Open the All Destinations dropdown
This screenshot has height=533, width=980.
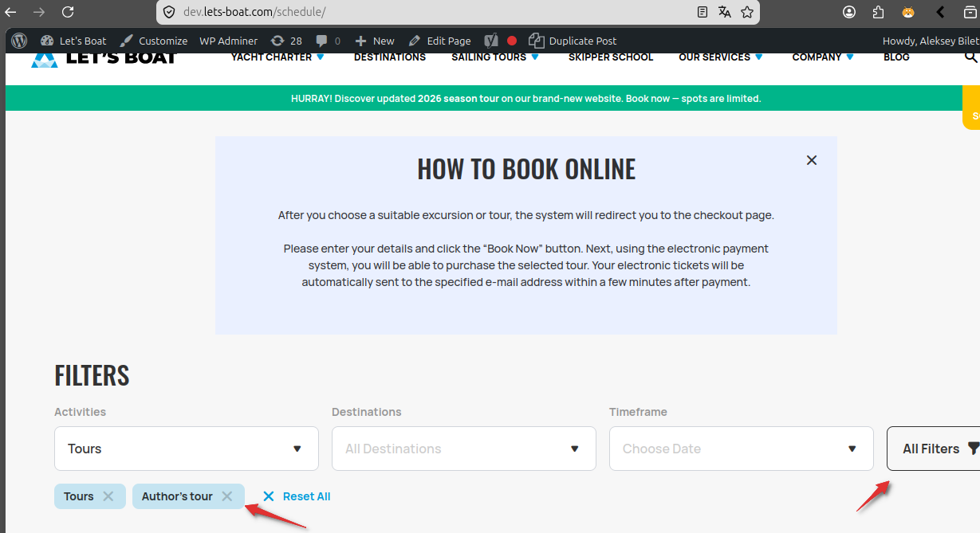[464, 449]
